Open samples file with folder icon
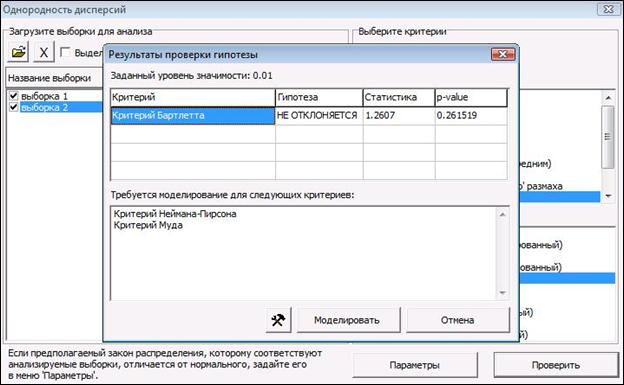This screenshot has width=624, height=385. [18, 52]
